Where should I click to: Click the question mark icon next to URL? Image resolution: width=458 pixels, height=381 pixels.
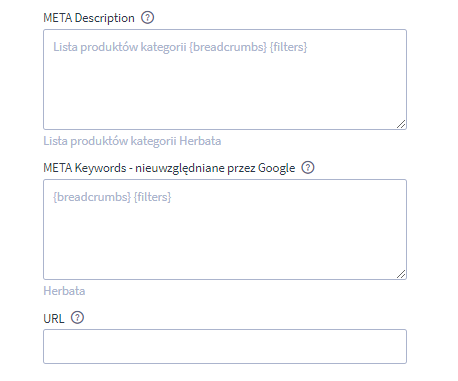(x=77, y=318)
